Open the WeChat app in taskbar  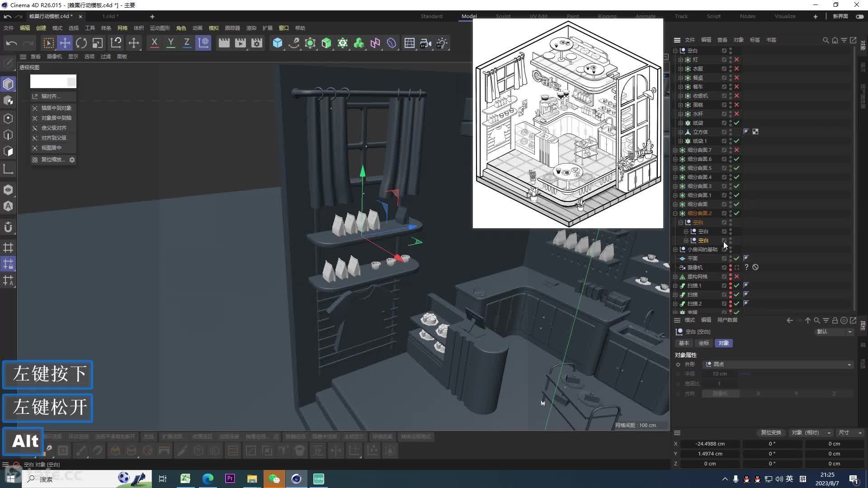(274, 479)
